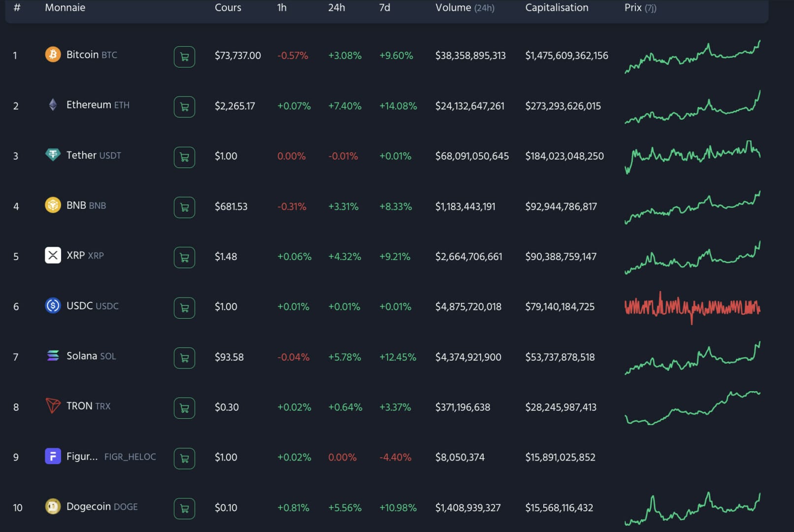The height and width of the screenshot is (532, 794).
Task: Click the red TRON logo icon
Action: click(53, 406)
